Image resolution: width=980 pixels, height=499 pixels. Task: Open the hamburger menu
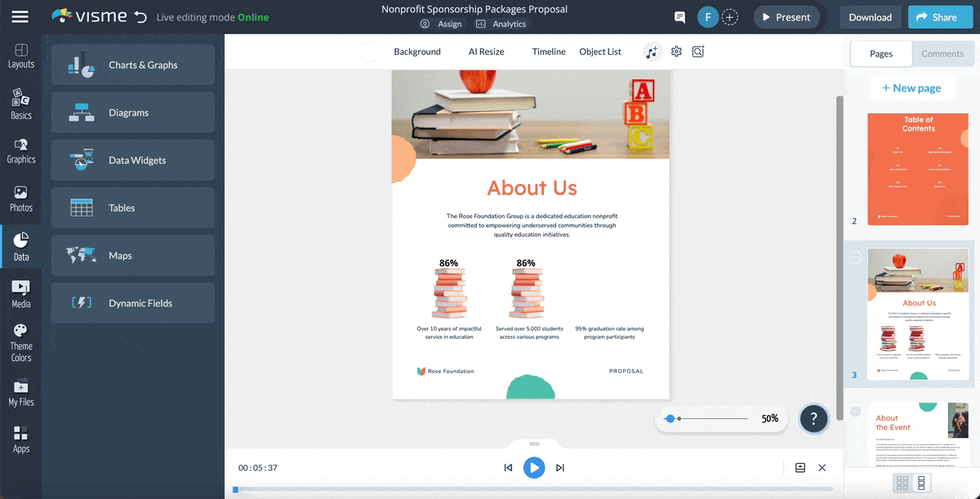pos(20,16)
